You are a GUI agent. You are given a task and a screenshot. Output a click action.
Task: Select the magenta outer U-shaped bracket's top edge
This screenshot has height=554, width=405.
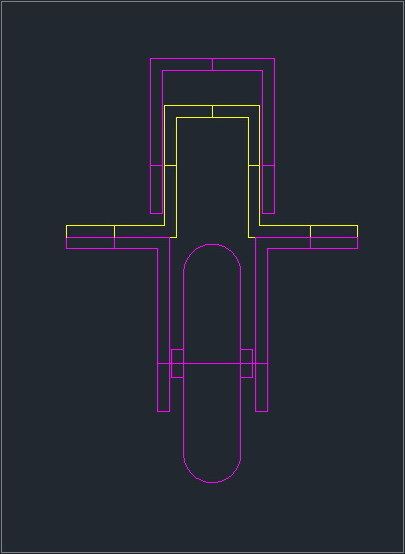click(x=212, y=58)
